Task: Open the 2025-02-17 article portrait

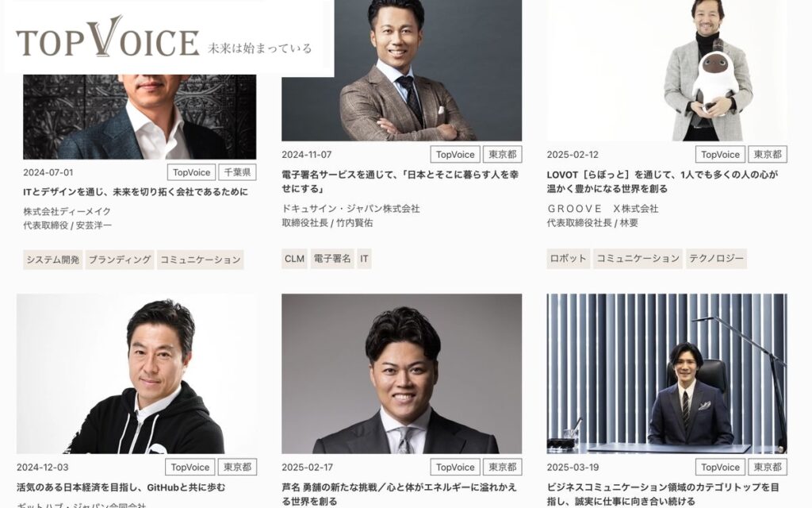Action: [x=401, y=374]
